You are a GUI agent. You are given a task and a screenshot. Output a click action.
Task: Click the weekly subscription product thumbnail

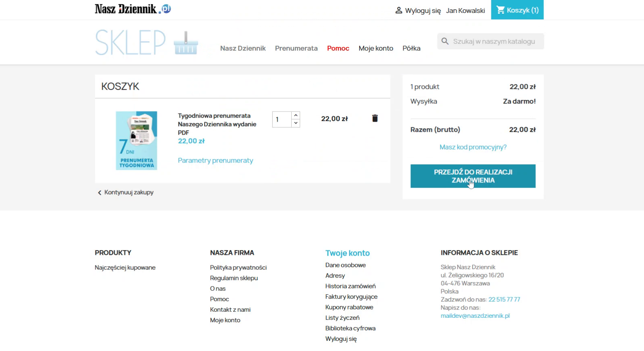pyautogui.click(x=136, y=141)
